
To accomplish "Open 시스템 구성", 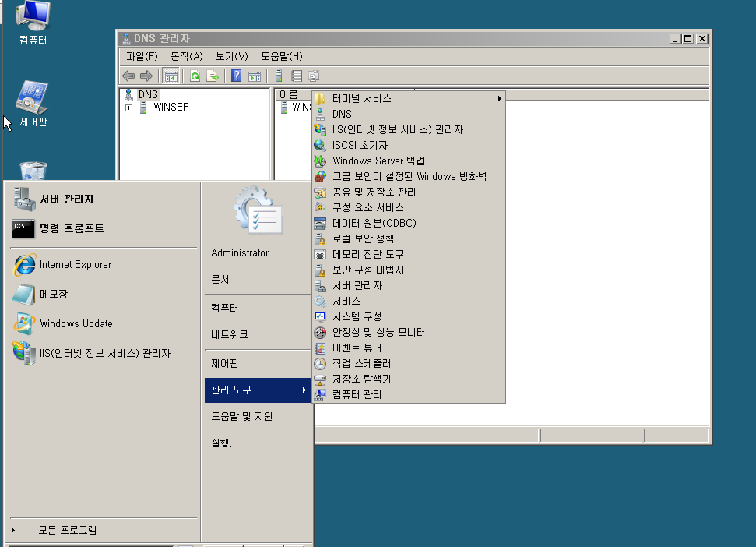I will (x=409, y=316).
